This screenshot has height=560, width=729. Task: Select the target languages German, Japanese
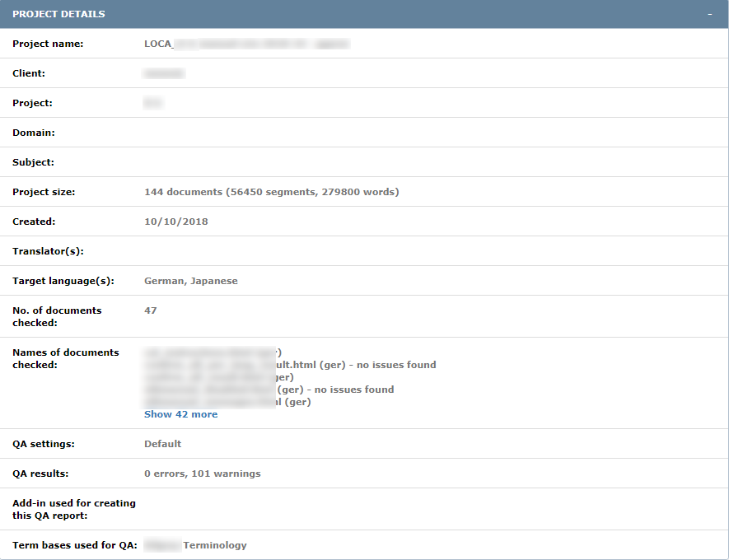[x=191, y=280]
